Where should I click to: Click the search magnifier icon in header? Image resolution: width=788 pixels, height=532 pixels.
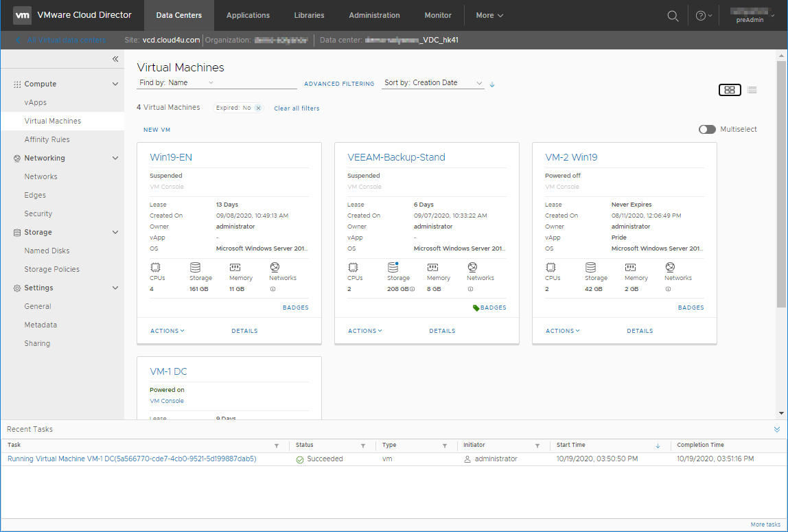coord(673,16)
